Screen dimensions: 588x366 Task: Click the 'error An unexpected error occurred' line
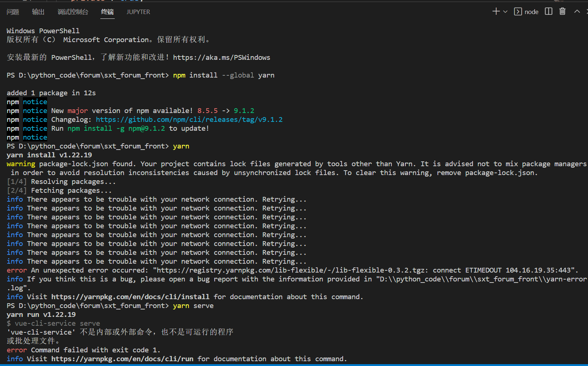(x=293, y=270)
